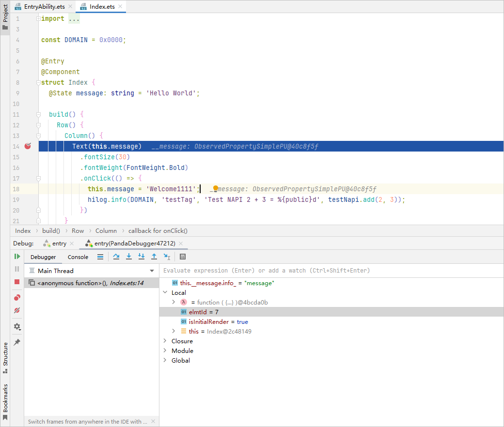Toggle Mute Breakpoints

click(x=17, y=310)
